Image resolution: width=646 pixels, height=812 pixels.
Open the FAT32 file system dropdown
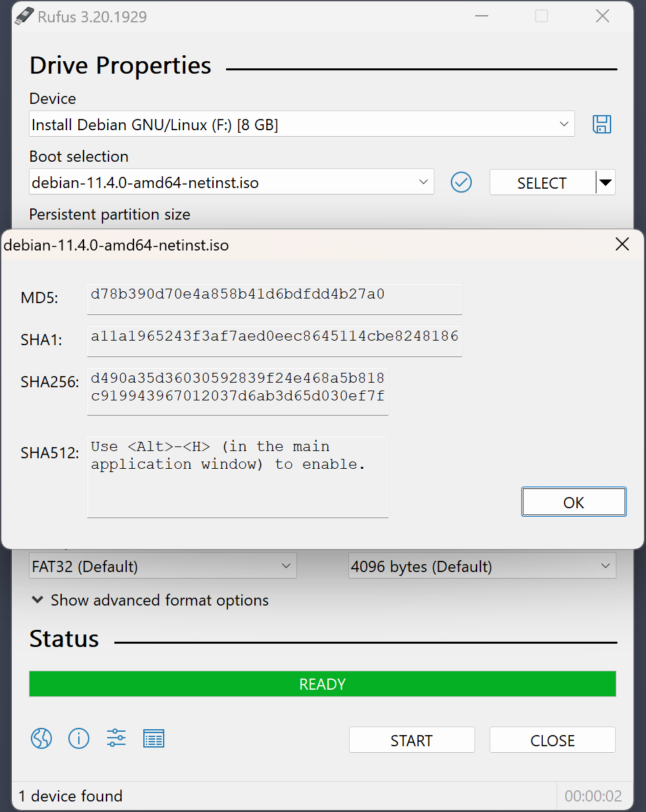click(162, 565)
